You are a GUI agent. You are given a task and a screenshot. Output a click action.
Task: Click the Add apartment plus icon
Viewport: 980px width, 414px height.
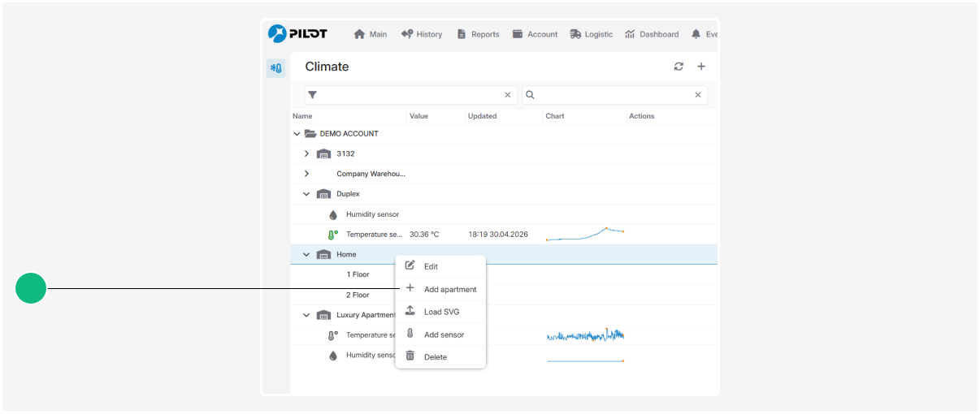pyautogui.click(x=410, y=288)
